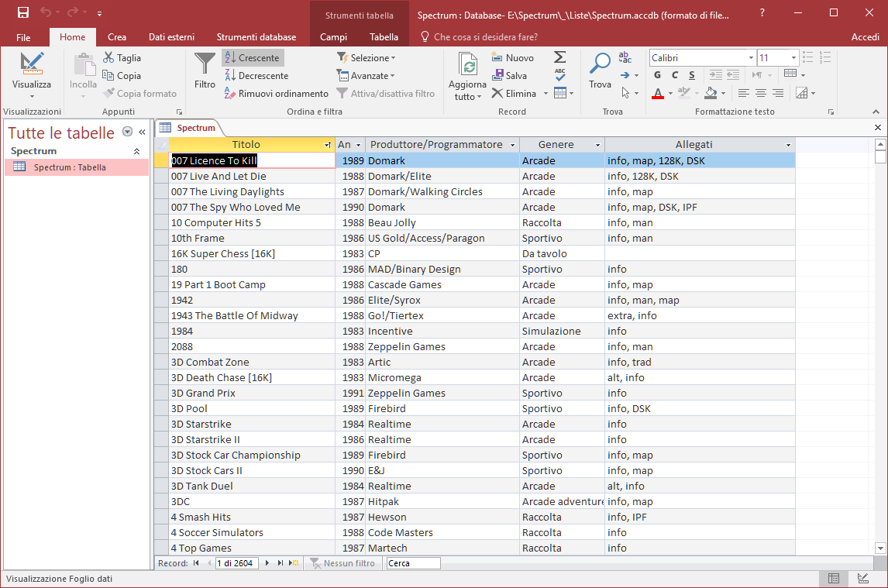Click new blank record navigation icon
Screen dimensions: 888x588
pos(294,563)
